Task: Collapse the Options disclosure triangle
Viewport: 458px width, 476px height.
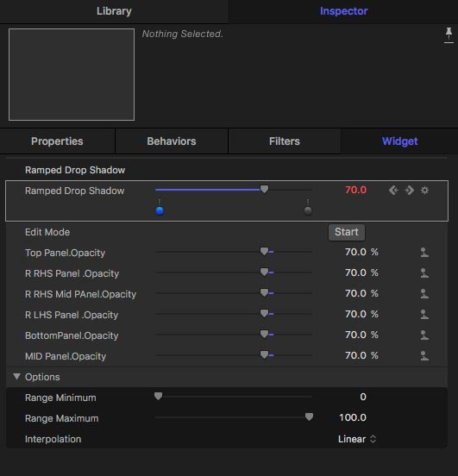Action: tap(16, 377)
